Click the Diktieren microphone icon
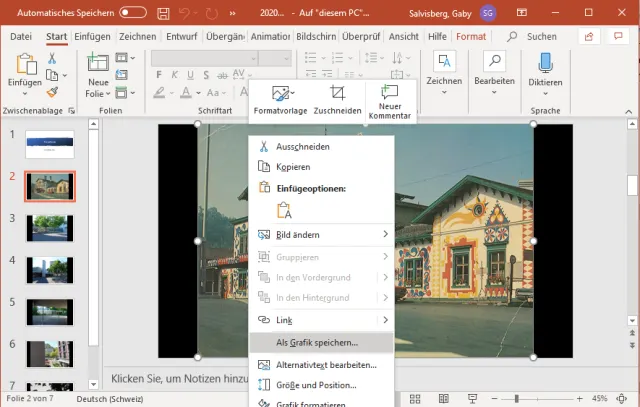The width and height of the screenshot is (640, 407). (x=545, y=64)
